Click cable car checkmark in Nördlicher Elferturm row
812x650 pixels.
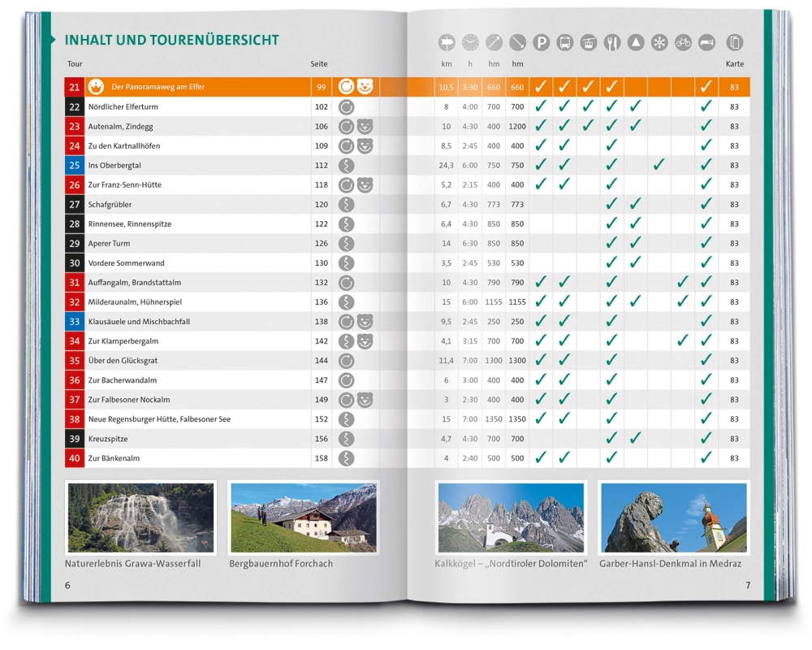pyautogui.click(x=589, y=106)
